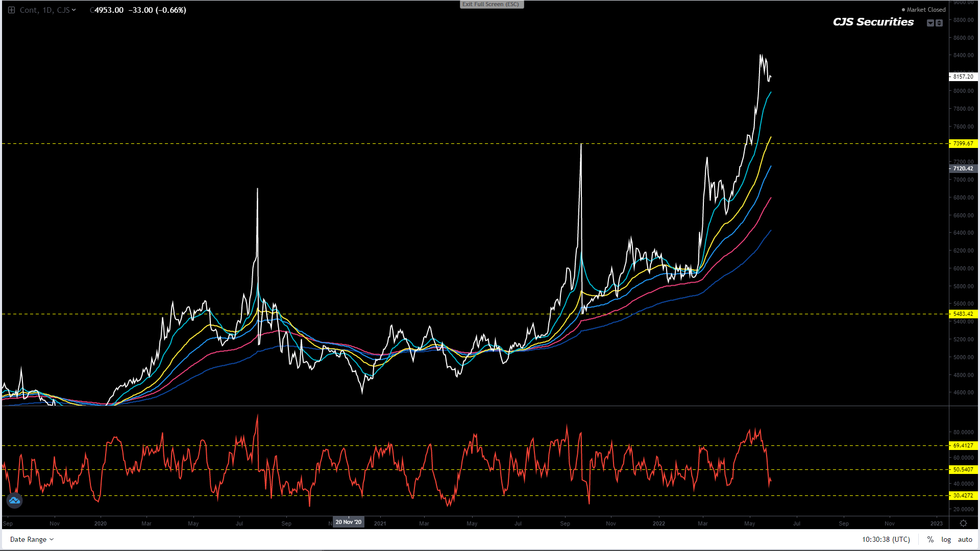Click the expand legend plus icon
The image size is (980, 551).
tap(11, 10)
